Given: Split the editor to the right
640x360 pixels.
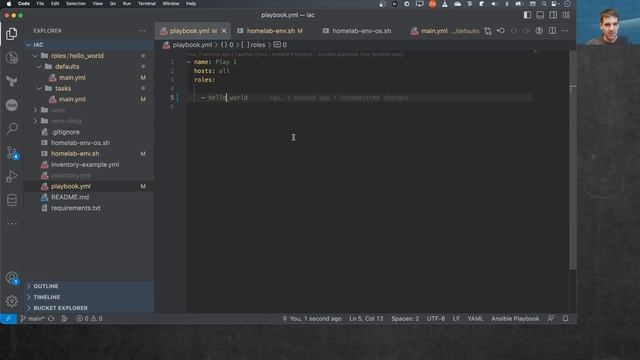Looking at the screenshot, I should (552, 31).
